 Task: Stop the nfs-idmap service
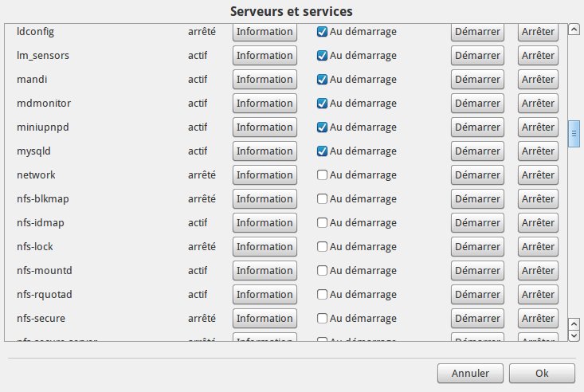coord(538,223)
